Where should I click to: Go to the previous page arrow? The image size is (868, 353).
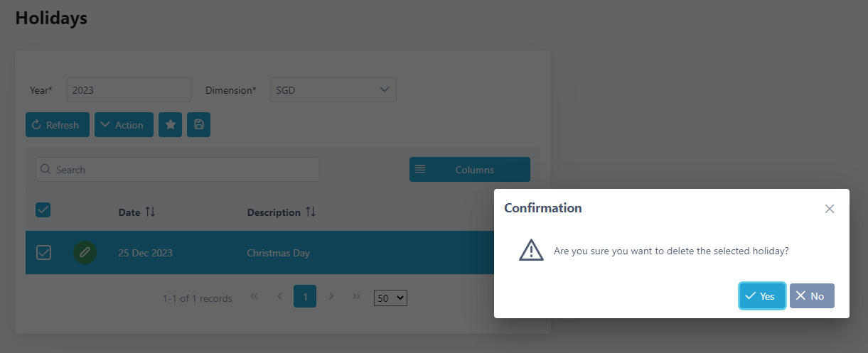pyautogui.click(x=279, y=296)
